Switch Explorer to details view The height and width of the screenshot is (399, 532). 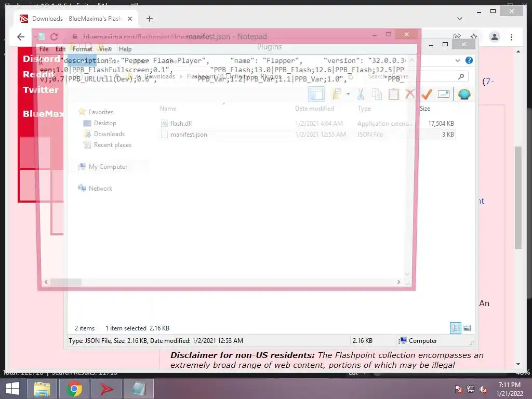coord(456,328)
